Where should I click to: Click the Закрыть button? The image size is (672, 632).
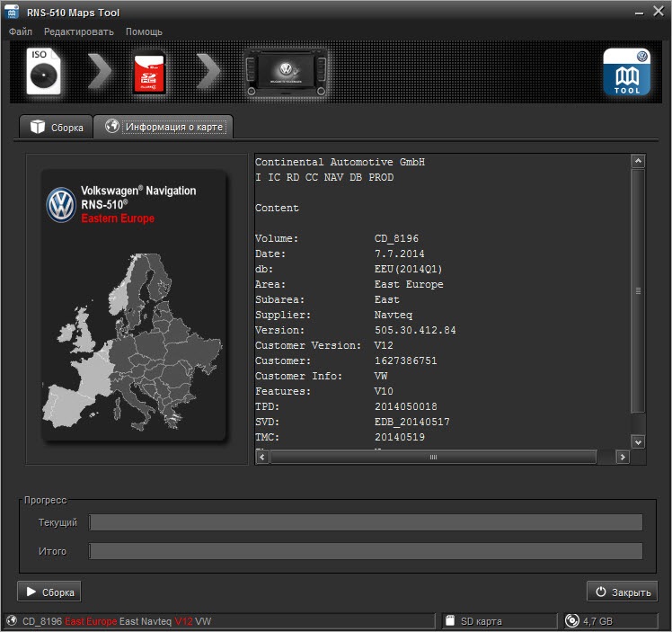point(623,592)
